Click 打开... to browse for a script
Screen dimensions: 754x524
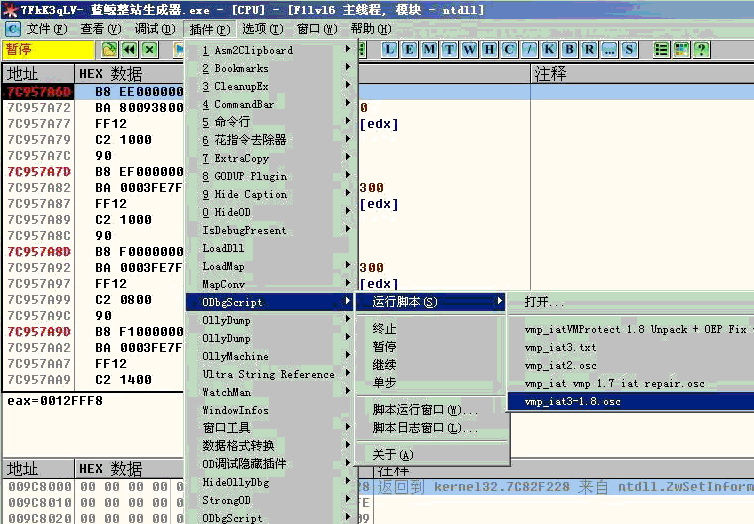click(631, 302)
